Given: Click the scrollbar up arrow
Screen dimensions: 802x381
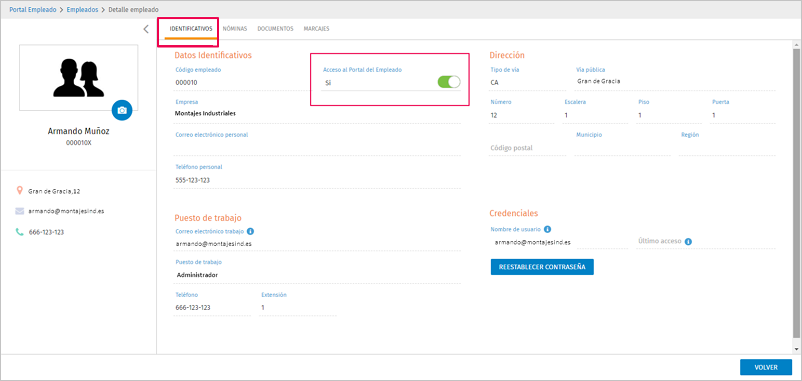Looking at the screenshot, I should pos(796,44).
